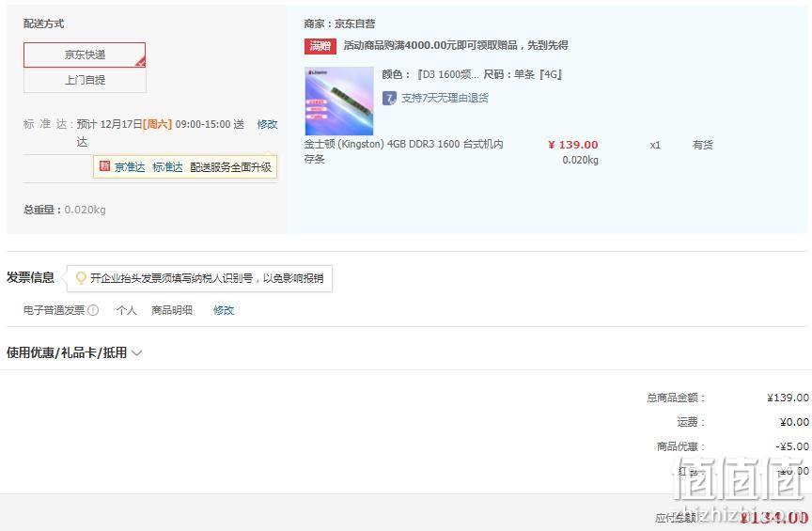812x531 pixels.
Task: Expand 使用优惠/礼品卡/抵用 section
Action: 74,352
